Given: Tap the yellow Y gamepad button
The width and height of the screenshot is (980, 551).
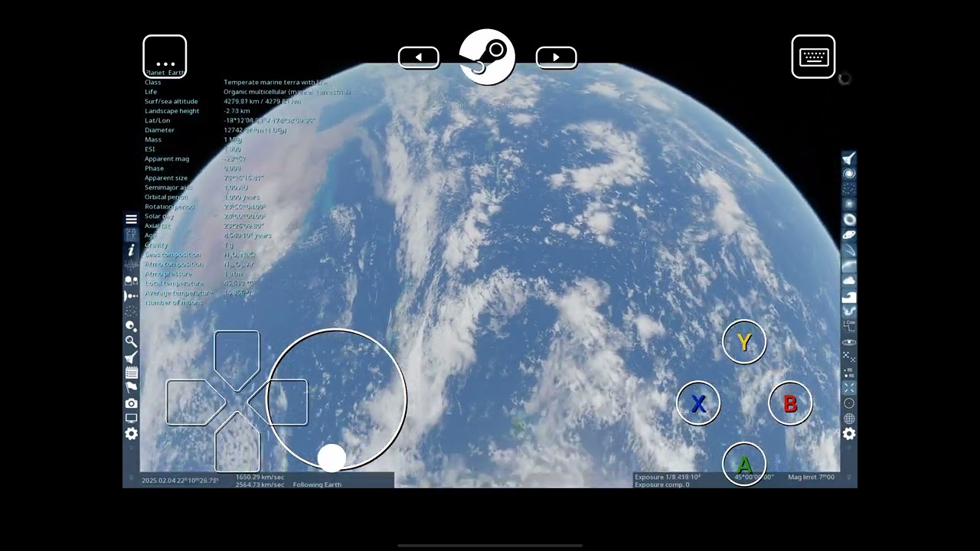Looking at the screenshot, I should (x=744, y=342).
